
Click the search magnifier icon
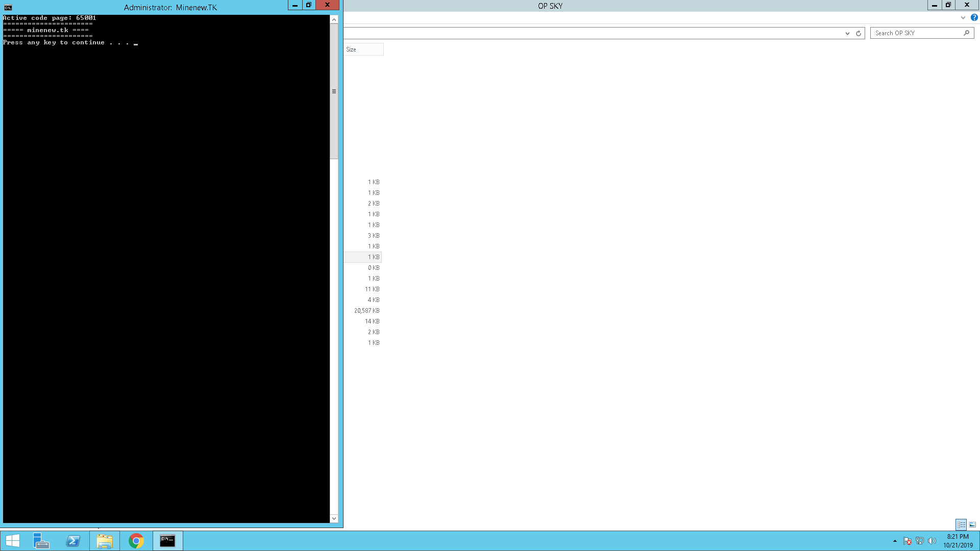click(966, 33)
